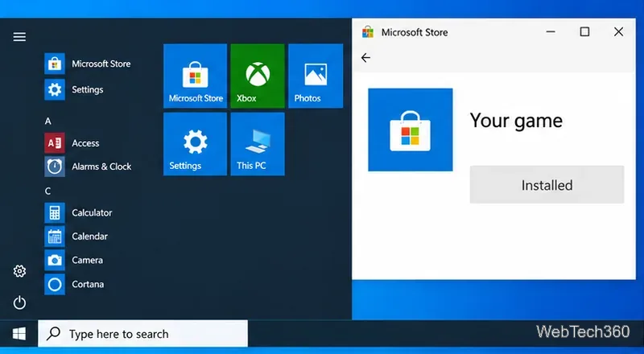644x354 pixels.
Task: Select the 'Calendar' entry text
Action: [89, 237]
